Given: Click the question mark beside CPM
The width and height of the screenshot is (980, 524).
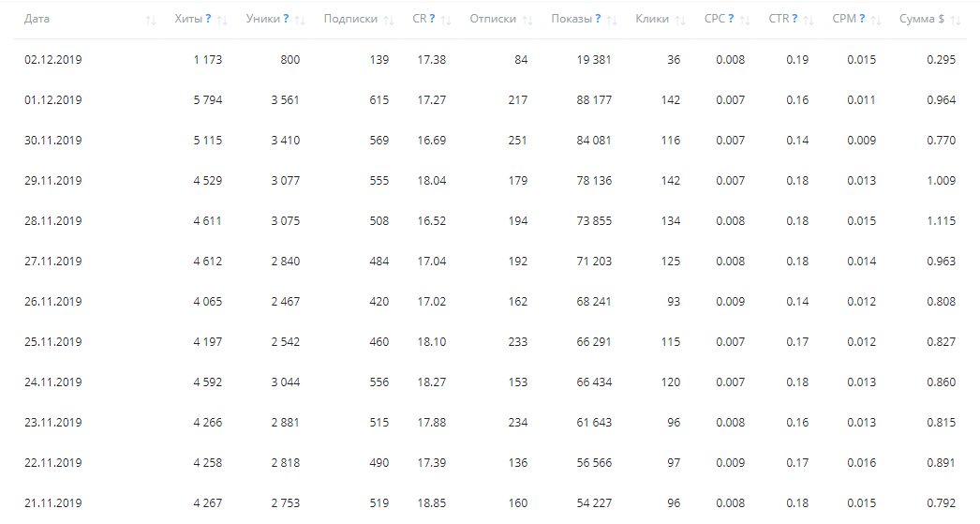Looking at the screenshot, I should coord(862,19).
